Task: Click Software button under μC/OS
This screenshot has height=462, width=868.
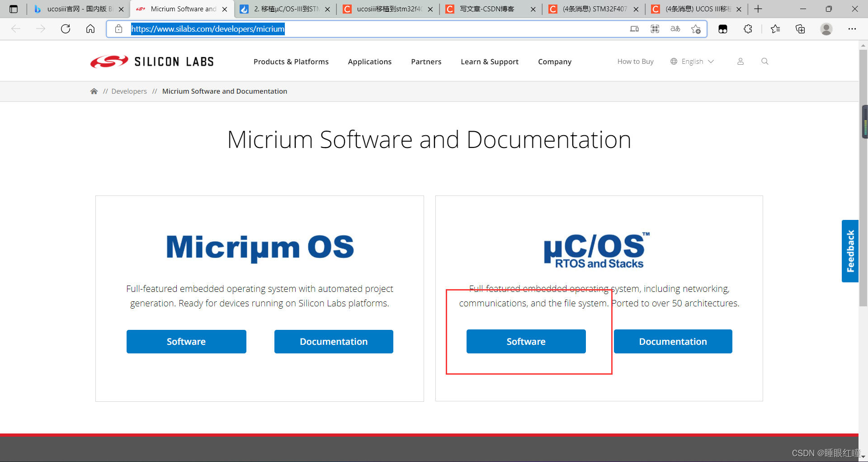Action: (x=526, y=342)
